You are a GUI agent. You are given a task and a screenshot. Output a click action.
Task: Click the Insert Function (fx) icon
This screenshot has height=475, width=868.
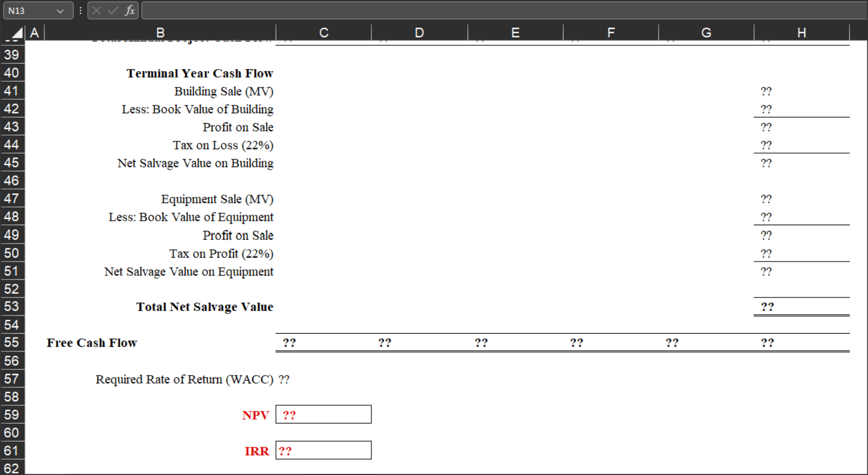129,10
